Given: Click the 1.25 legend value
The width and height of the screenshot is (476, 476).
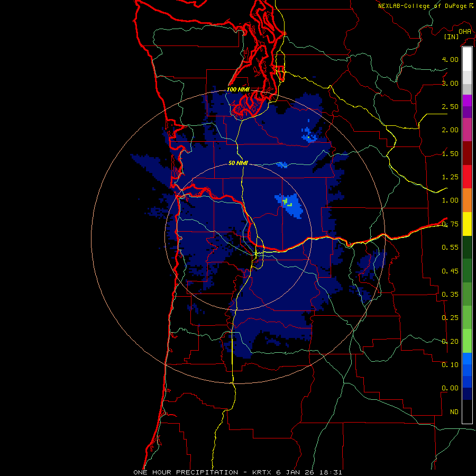Looking at the screenshot, I should [450, 177].
